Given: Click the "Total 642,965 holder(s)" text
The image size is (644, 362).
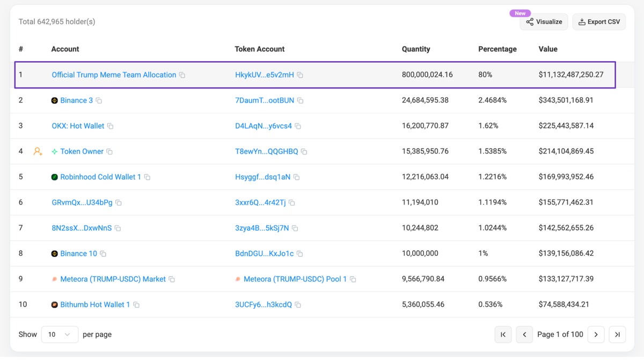Looking at the screenshot, I should 57,22.
